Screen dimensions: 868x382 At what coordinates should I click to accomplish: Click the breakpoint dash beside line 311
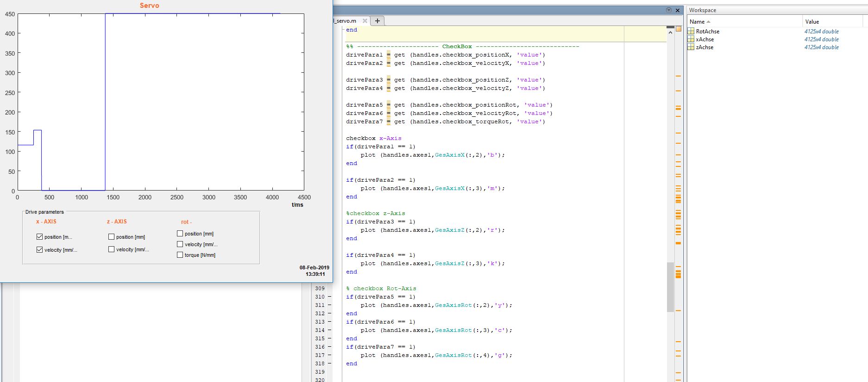tap(329, 305)
